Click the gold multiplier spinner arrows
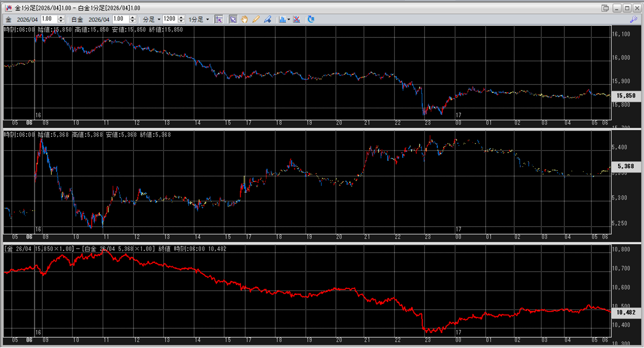 click(x=61, y=19)
